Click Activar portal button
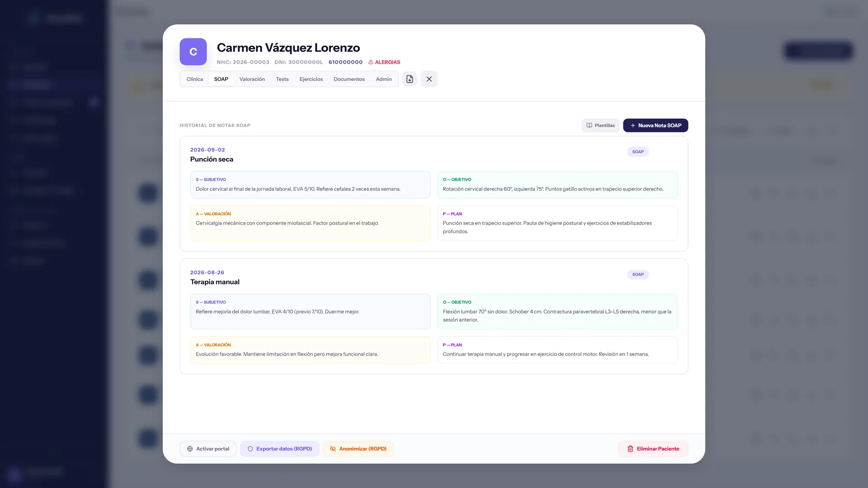This screenshot has width=868, height=488. [x=208, y=449]
